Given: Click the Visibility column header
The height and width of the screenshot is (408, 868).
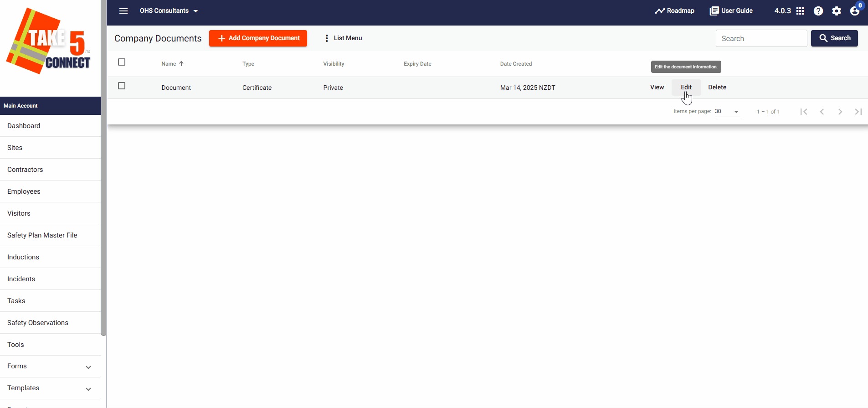Looking at the screenshot, I should click(x=334, y=64).
